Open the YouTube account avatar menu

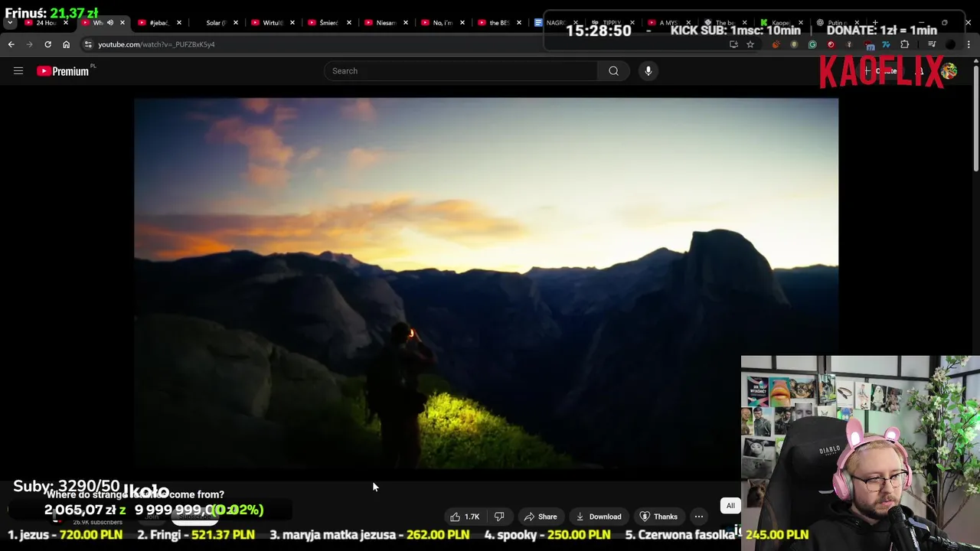pos(949,71)
